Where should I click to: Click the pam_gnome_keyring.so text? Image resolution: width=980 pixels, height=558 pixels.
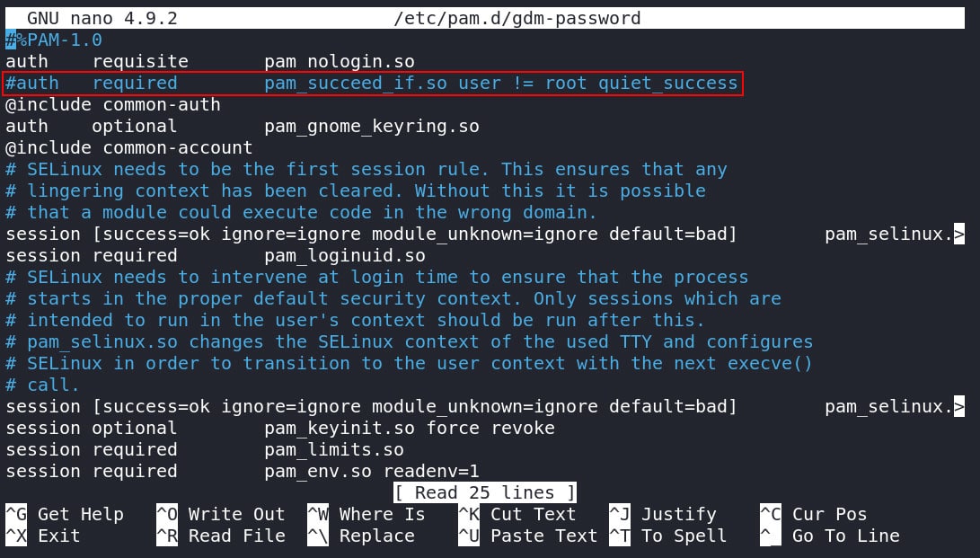click(372, 126)
